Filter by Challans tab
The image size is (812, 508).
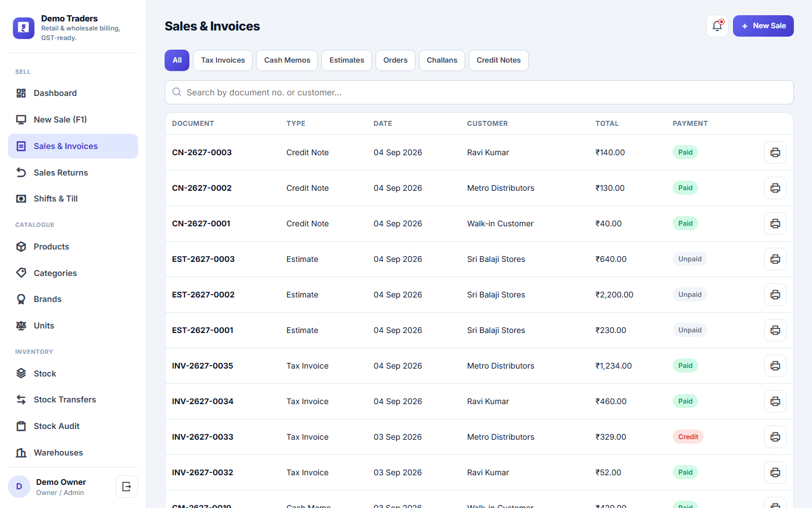(442, 60)
